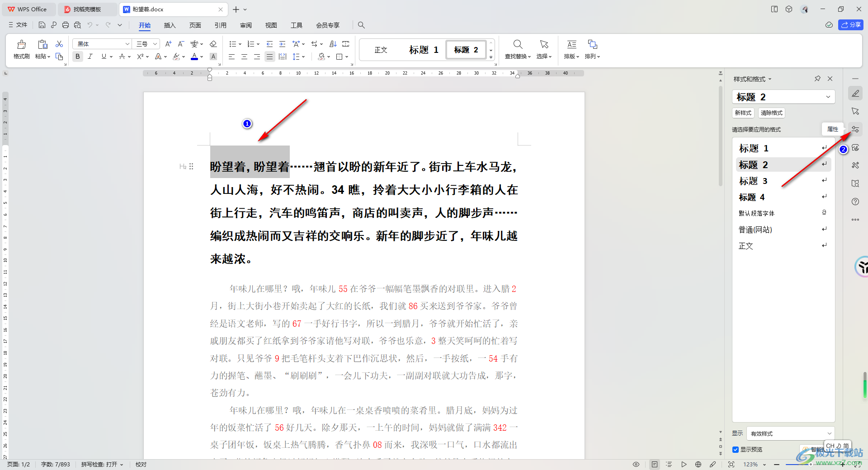This screenshot has width=868, height=470.
Task: Click the 清除格式 button
Action: click(772, 113)
